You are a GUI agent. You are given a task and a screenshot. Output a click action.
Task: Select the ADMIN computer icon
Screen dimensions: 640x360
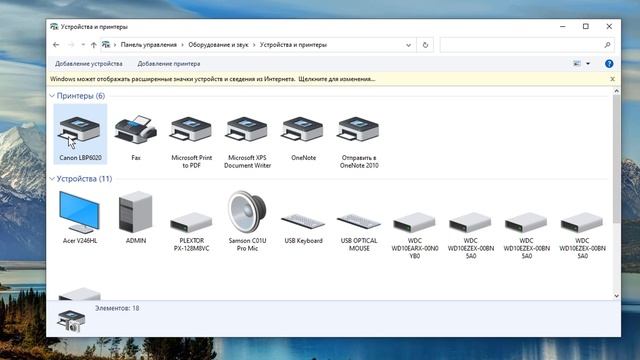[x=136, y=212]
